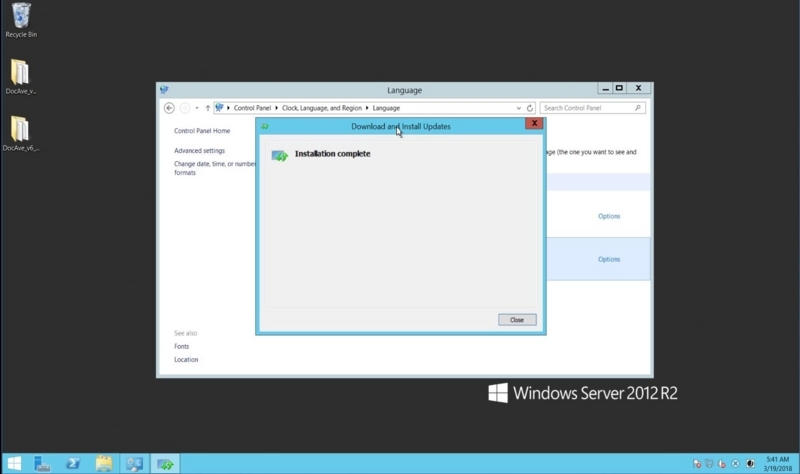Viewport: 800px width, 474px height.
Task: Open Advanced settings link
Action: tap(199, 151)
